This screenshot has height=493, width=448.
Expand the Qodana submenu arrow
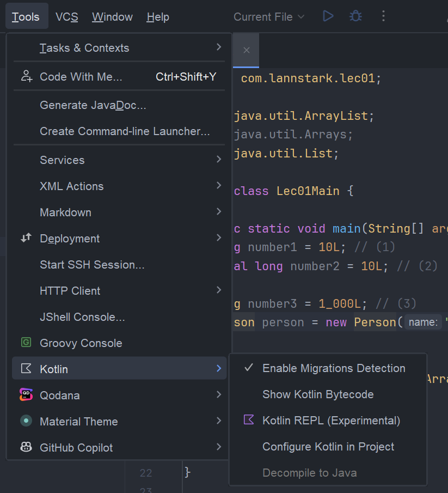point(219,394)
